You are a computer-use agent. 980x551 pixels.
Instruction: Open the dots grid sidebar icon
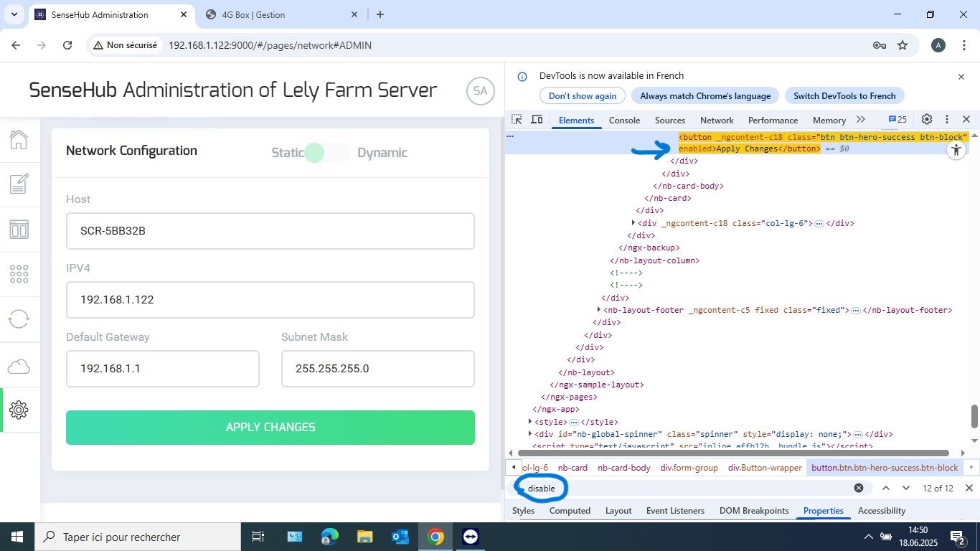coord(19,273)
